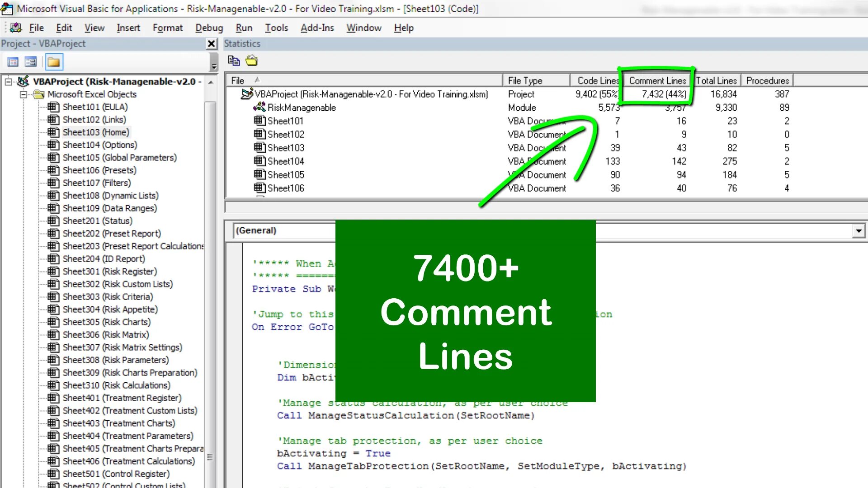Click project tree vertical scrollbar
The width and height of the screenshot is (868, 488).
(210, 271)
